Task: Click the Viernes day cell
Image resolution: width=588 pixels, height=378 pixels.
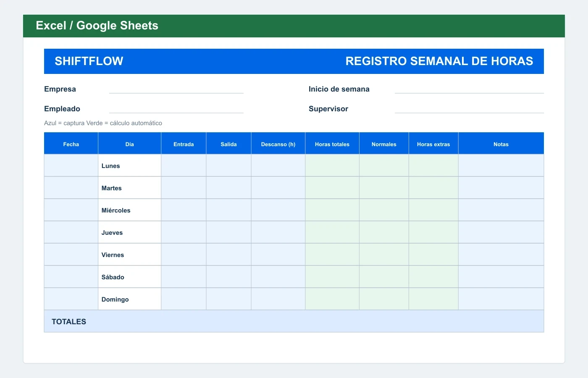Action: pyautogui.click(x=130, y=255)
